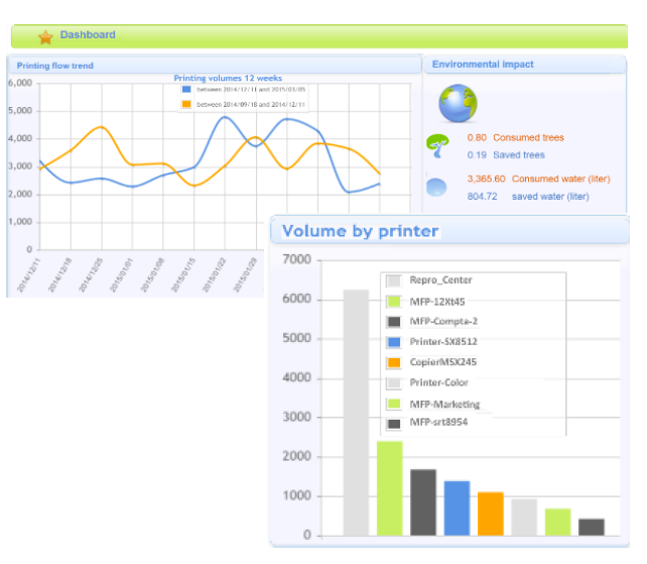The width and height of the screenshot is (647, 564).
Task: Select the Printing flow trend panel title
Action: (x=55, y=65)
